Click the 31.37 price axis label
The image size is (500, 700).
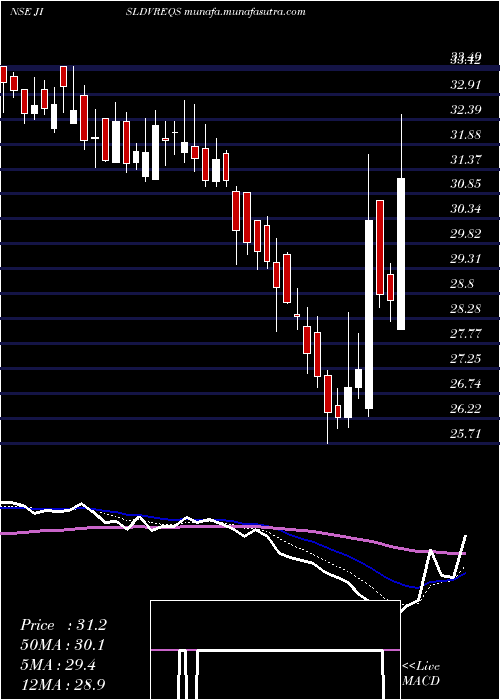click(x=466, y=159)
